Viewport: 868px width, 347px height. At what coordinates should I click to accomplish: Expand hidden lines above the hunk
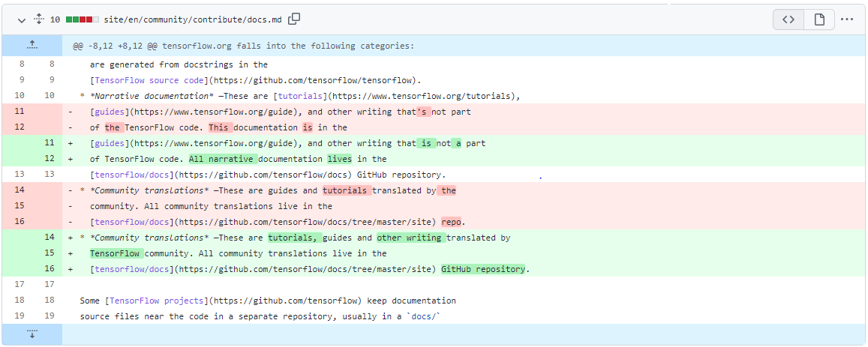(32, 46)
